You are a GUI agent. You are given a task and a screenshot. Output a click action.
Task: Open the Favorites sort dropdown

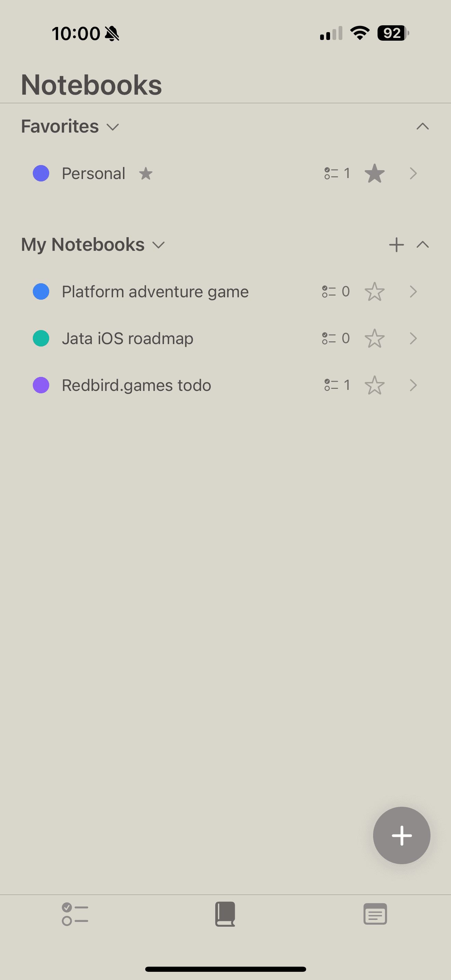click(x=112, y=127)
